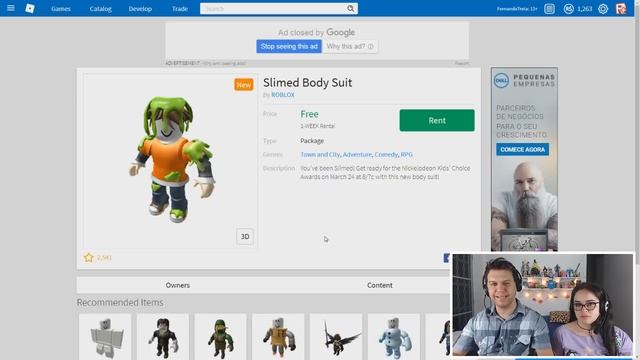Image resolution: width=640 pixels, height=360 pixels.
Task: Open the orange vest recommended item
Action: pyautogui.click(x=278, y=337)
